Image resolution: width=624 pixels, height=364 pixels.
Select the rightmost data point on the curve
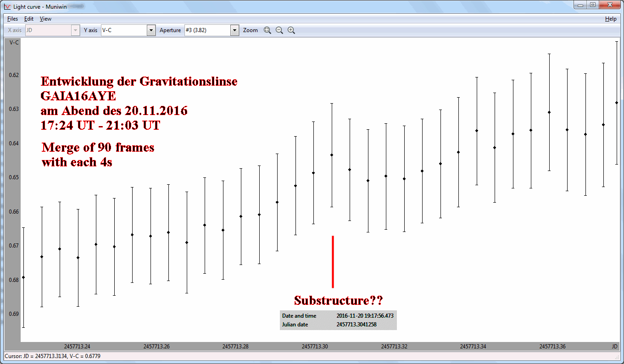tap(616, 103)
